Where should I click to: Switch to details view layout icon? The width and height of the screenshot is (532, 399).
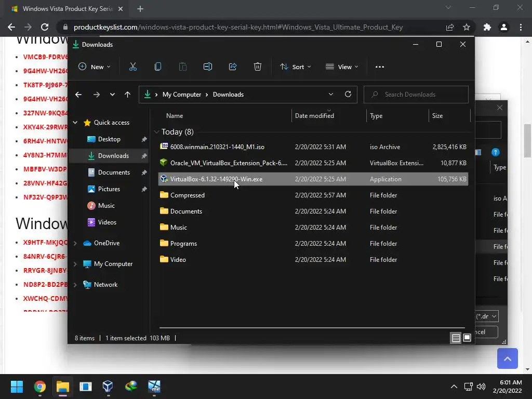click(456, 338)
